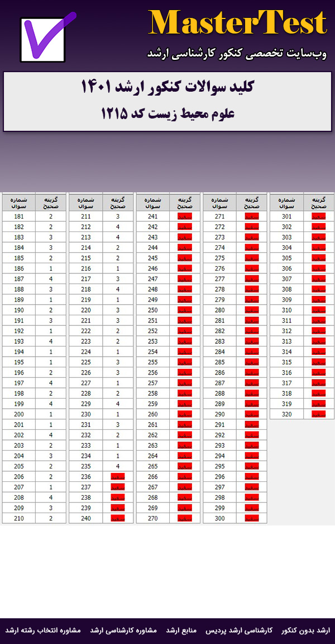The image size is (335, 644).
Task: Click the yellow MasterTest site title
Action: (237, 23)
